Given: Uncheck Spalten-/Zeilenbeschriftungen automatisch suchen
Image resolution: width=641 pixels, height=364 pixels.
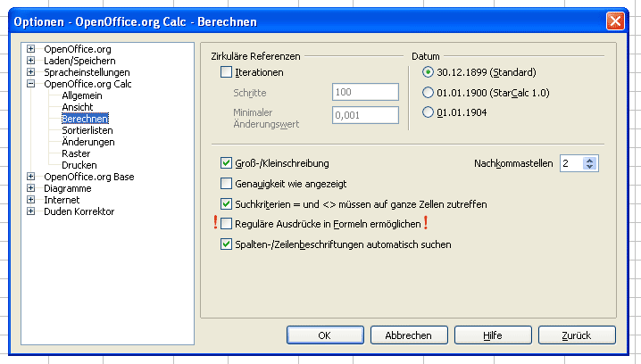Looking at the screenshot, I should click(226, 244).
